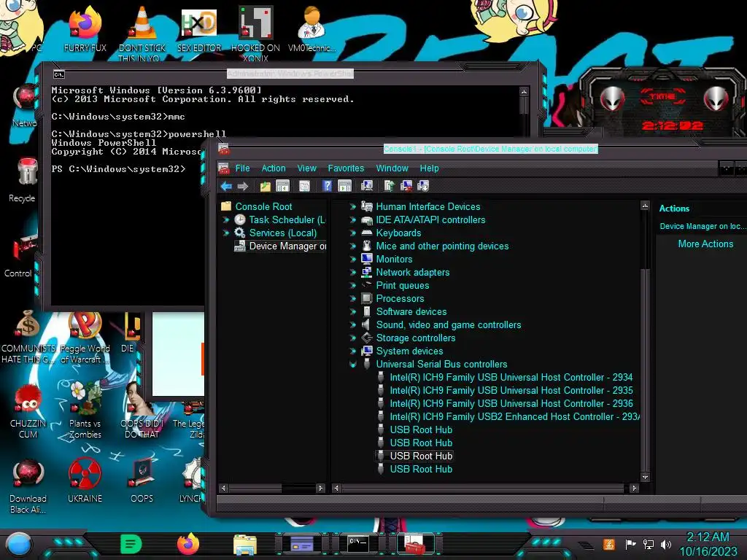Viewport: 747px width, 560px height.
Task: Click the green app icon on the taskbar
Action: (131, 544)
